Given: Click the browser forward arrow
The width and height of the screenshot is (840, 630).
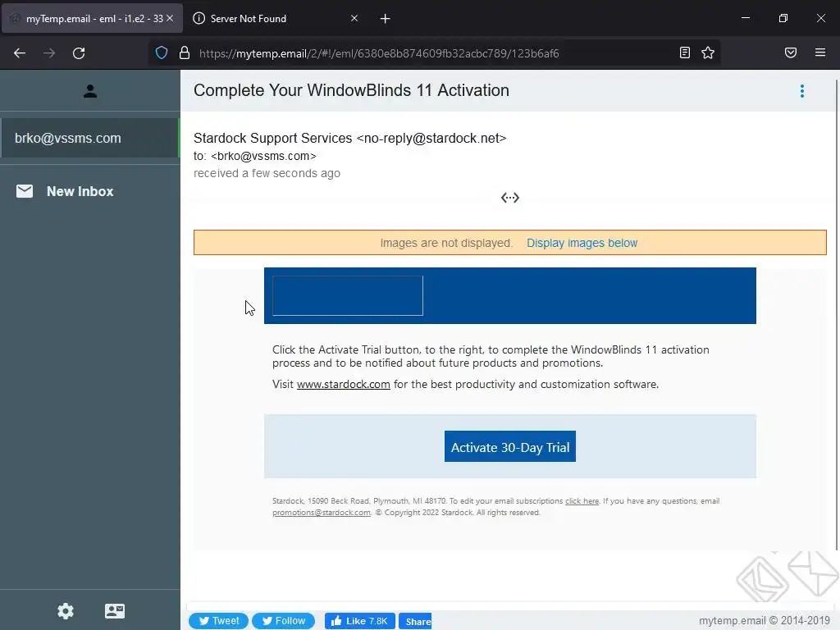Looking at the screenshot, I should coord(49,53).
